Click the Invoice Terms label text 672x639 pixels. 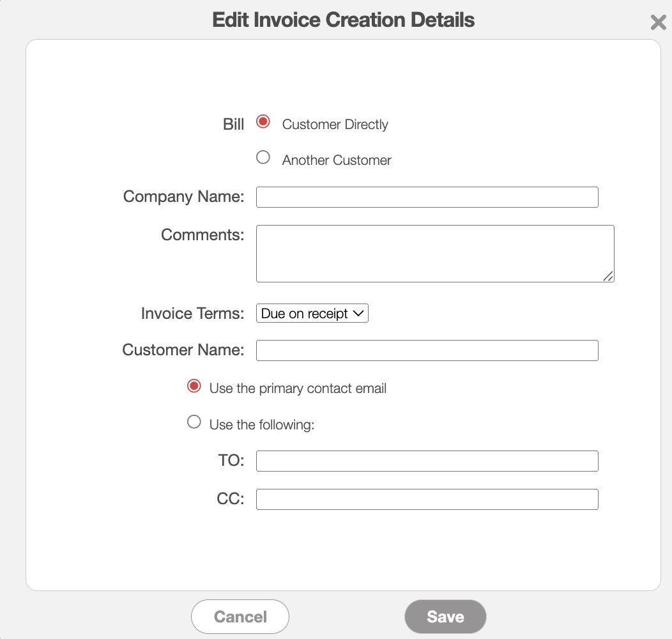[192, 314]
